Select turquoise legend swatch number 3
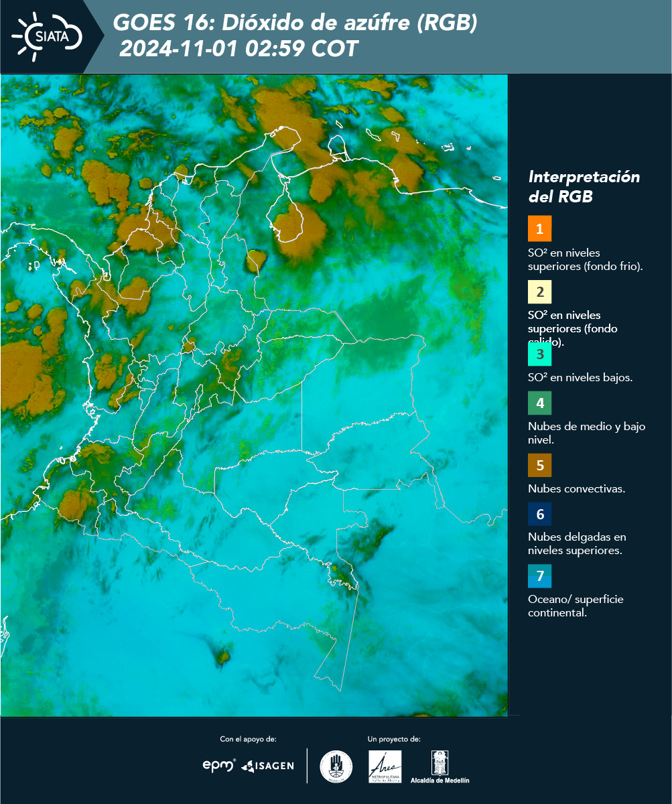 (x=539, y=354)
